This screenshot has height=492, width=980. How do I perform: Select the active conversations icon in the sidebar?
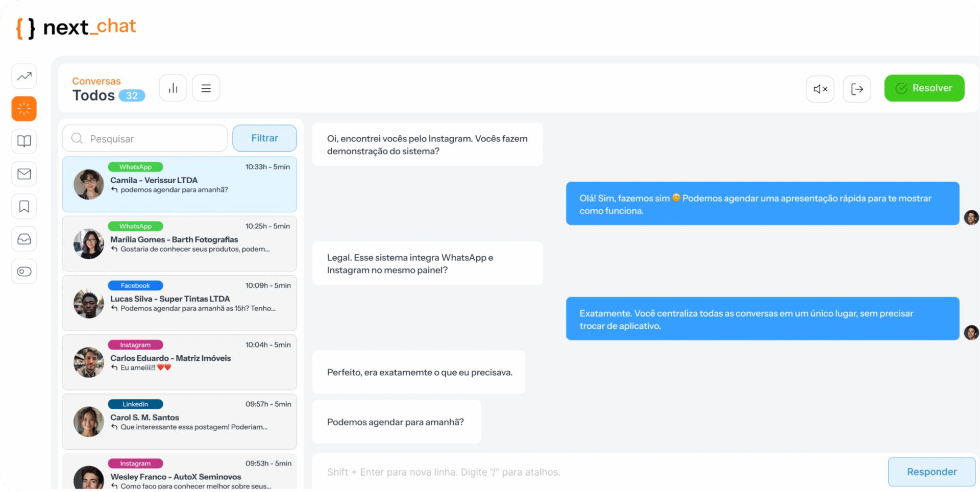[23, 108]
